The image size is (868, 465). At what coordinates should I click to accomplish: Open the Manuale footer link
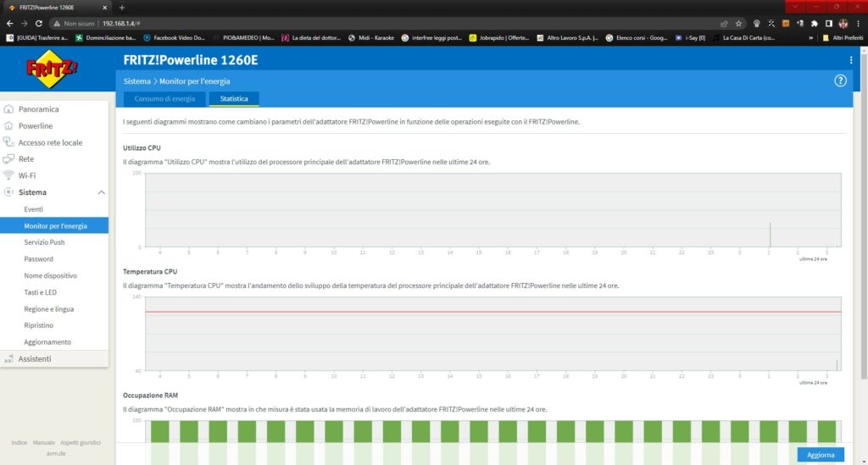pos(44,442)
